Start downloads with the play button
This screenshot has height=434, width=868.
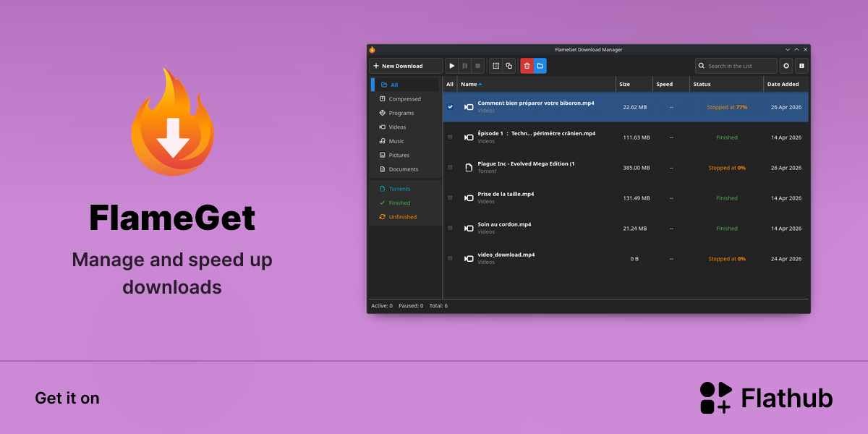tap(452, 66)
